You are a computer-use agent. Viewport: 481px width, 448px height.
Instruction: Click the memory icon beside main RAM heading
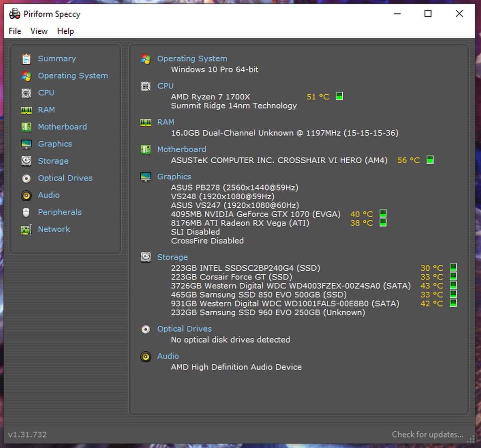(146, 122)
